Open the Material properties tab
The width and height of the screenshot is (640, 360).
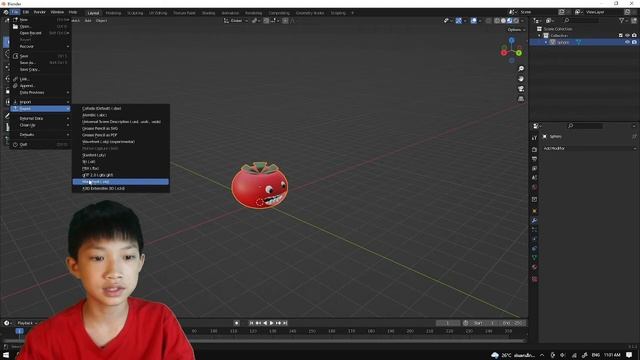click(x=534, y=267)
